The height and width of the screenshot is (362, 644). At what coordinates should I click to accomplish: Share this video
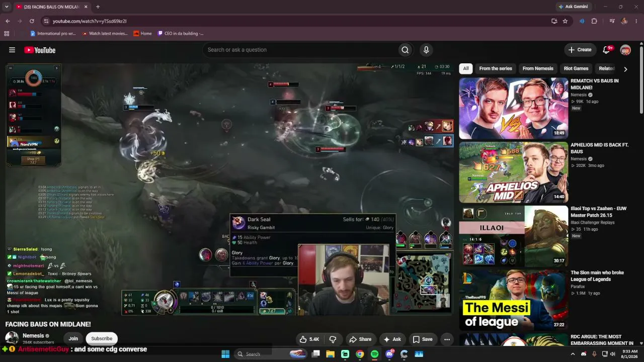pos(360,339)
